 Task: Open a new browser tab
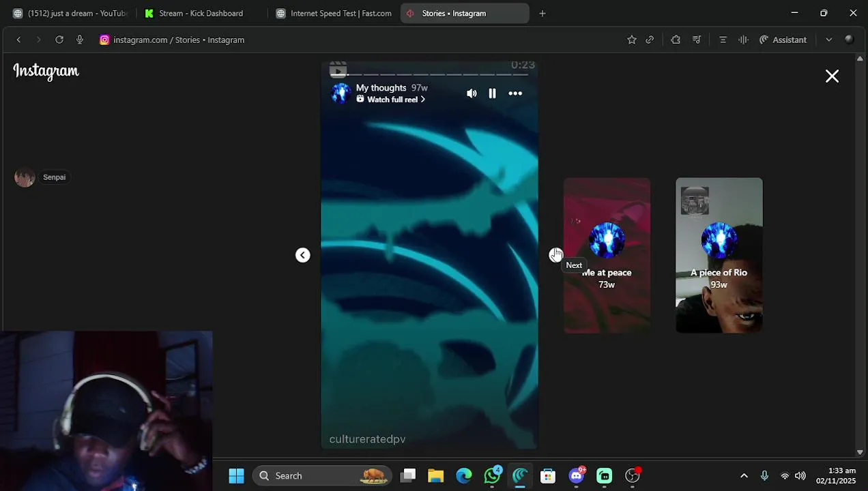tap(542, 13)
